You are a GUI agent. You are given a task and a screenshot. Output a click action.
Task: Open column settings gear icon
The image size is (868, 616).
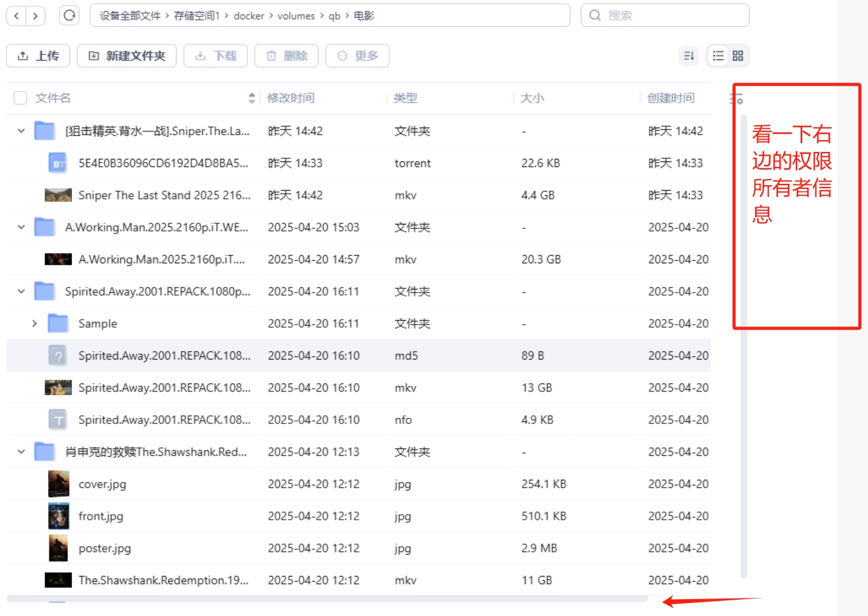coord(737,99)
